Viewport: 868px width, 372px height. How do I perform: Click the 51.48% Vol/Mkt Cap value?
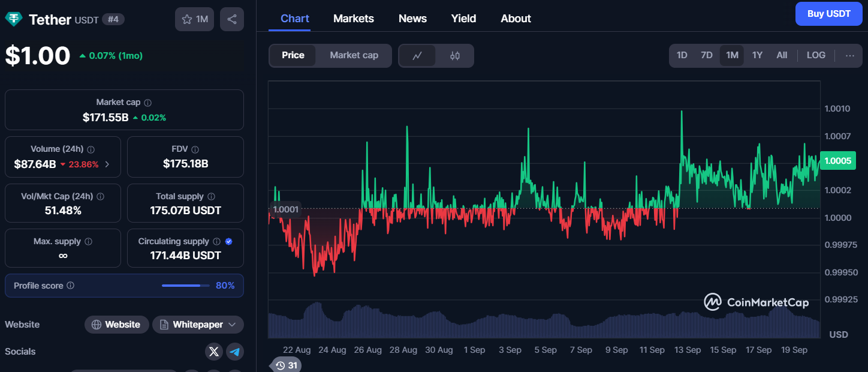tap(63, 211)
